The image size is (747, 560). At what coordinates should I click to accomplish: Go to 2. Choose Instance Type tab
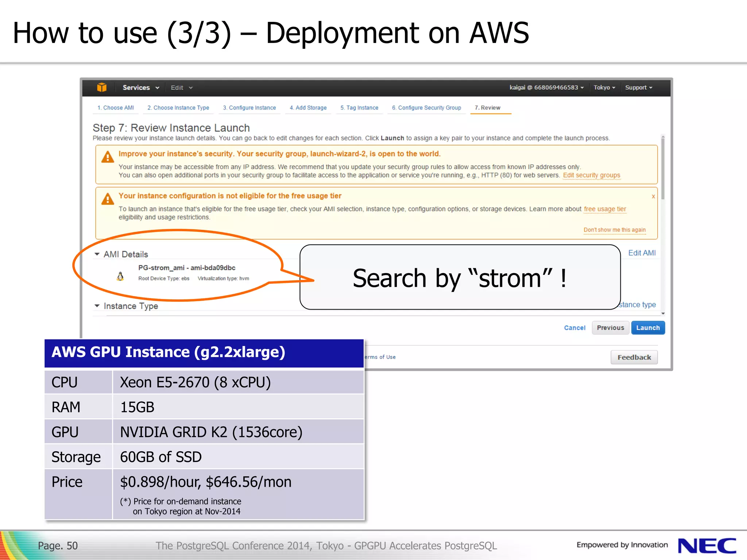(x=178, y=108)
